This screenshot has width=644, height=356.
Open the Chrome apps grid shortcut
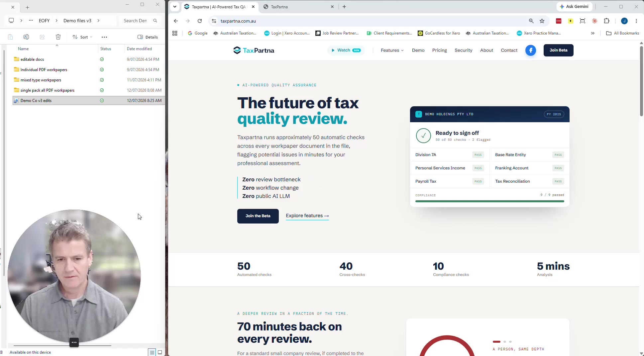175,33
